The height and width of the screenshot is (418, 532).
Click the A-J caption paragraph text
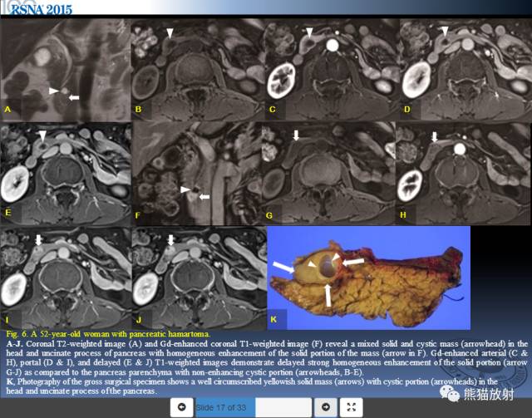click(x=267, y=358)
